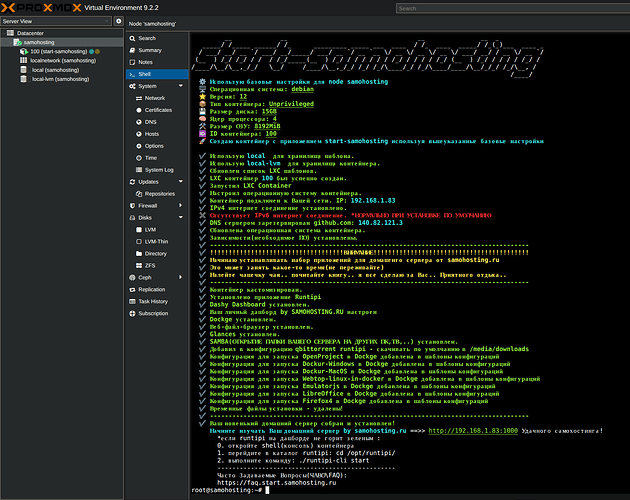Click the faq.start.samohosting.ru URL in terminal

pyautogui.click(x=276, y=483)
